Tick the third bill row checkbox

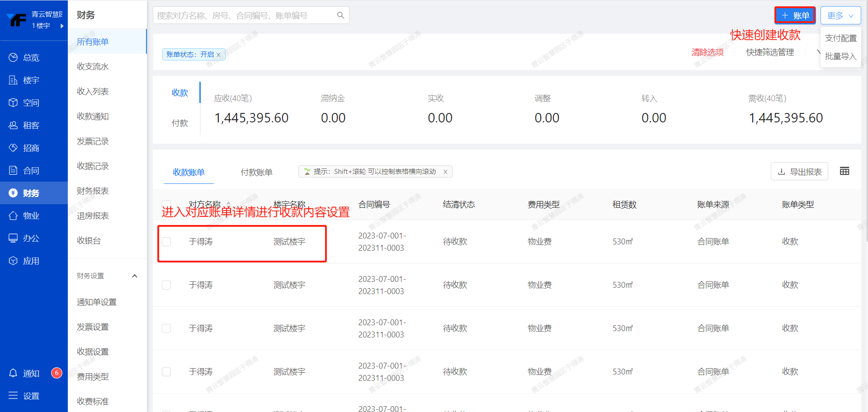click(x=166, y=328)
